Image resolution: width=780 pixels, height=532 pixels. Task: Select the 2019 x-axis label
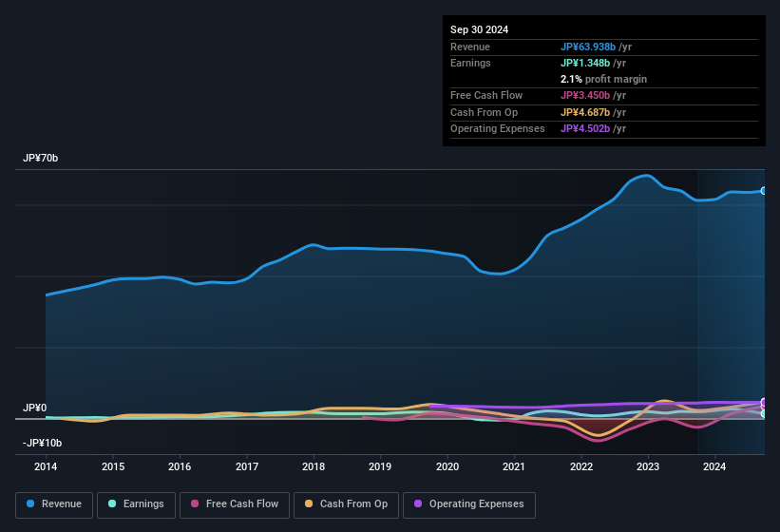[380, 466]
